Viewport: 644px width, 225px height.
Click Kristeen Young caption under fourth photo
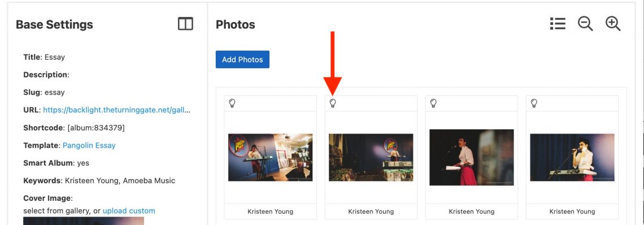click(572, 211)
